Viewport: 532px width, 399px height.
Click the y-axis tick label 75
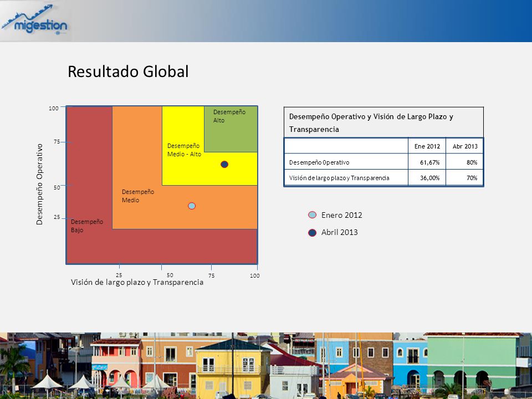tap(57, 142)
